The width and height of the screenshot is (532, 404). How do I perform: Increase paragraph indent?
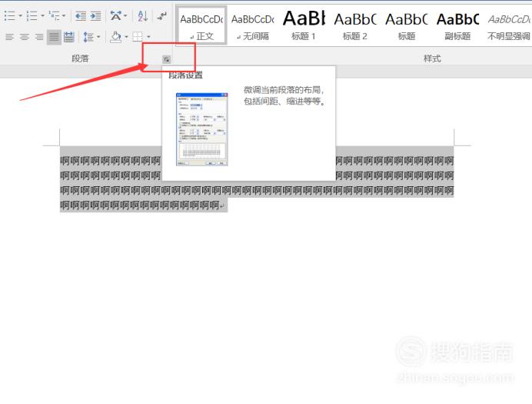point(95,15)
